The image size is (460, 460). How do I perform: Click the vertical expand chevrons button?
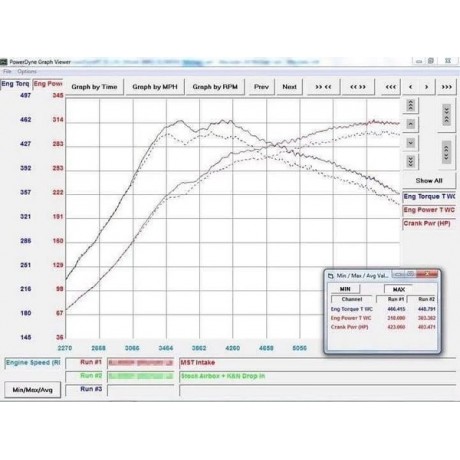tap(446, 152)
